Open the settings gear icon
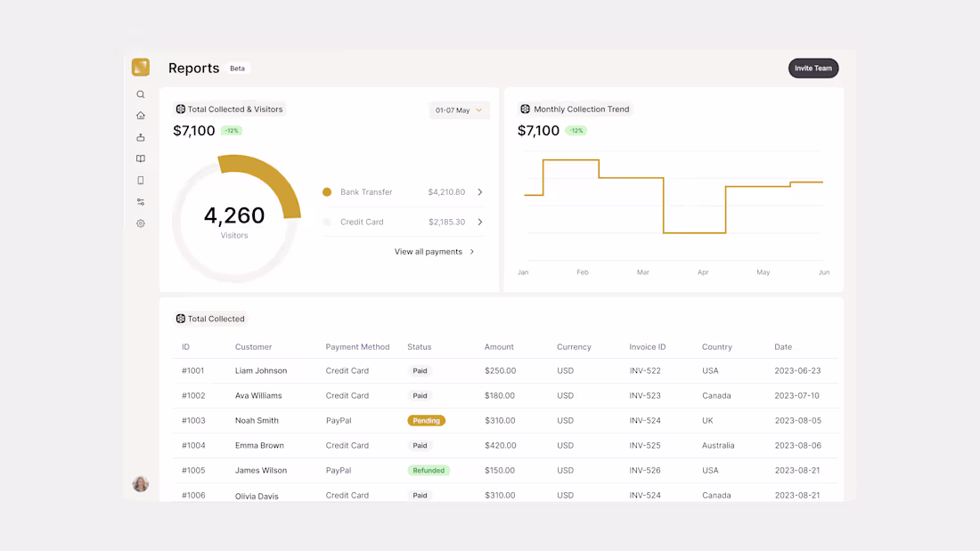 pos(140,223)
